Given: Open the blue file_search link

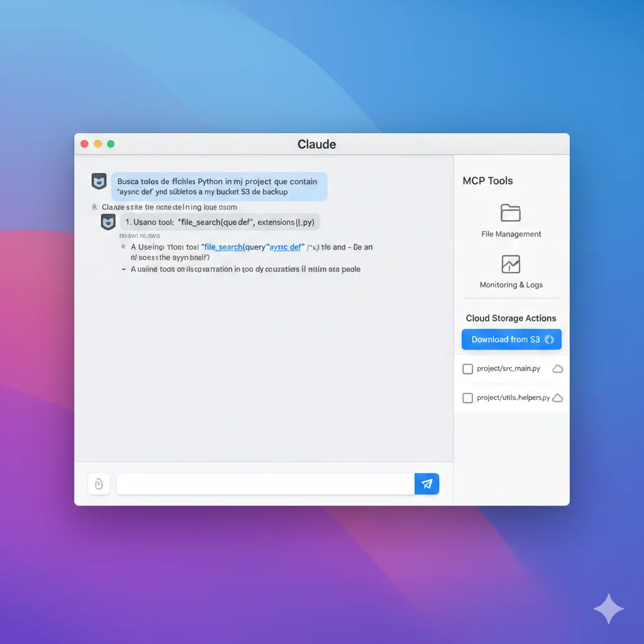Looking at the screenshot, I should pyautogui.click(x=223, y=247).
